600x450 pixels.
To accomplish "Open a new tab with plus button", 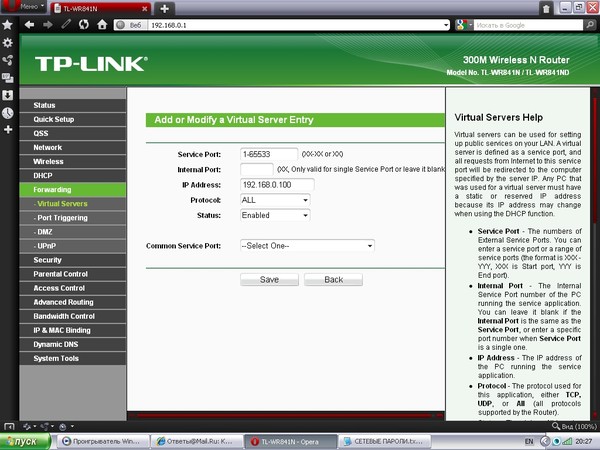I will tap(164, 8).
